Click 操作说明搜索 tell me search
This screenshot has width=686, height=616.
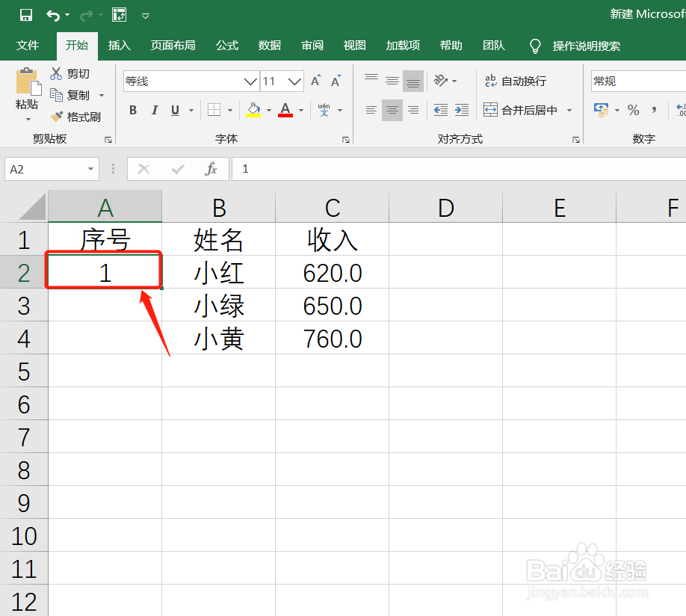point(586,46)
